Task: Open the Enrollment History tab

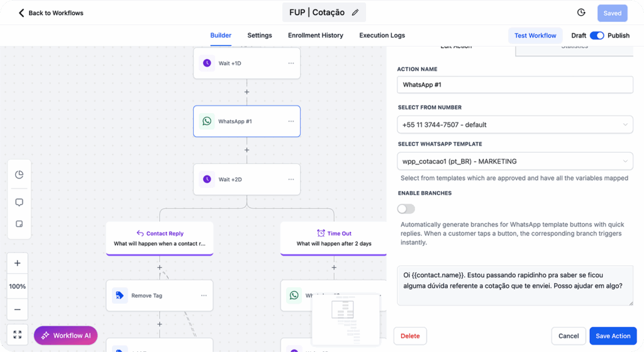Action: coord(316,36)
